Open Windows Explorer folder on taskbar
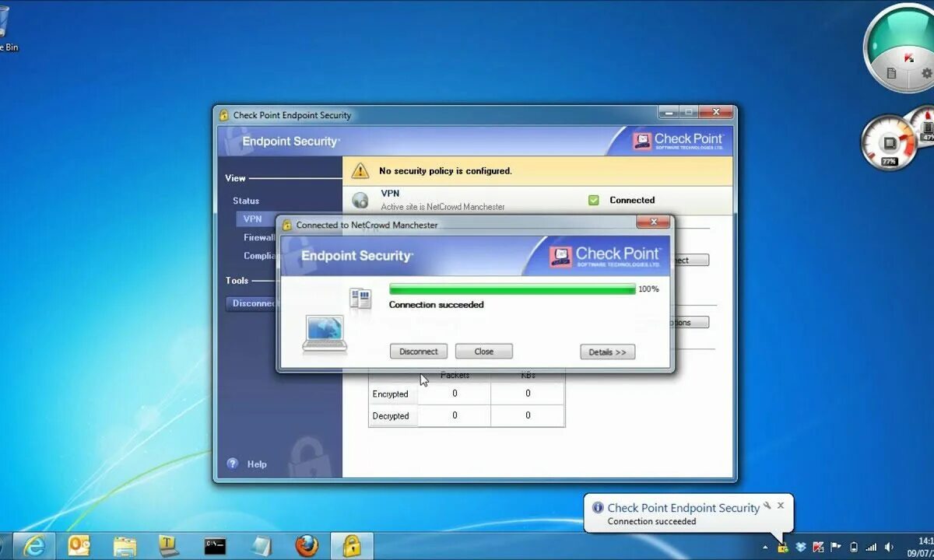 [x=125, y=545]
